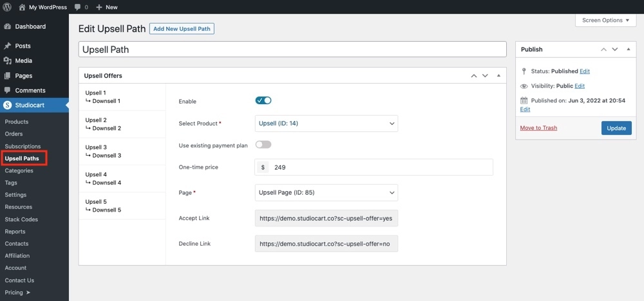The height and width of the screenshot is (301, 644).
Task: Open the Affiliation menu item
Action: pyautogui.click(x=17, y=255)
